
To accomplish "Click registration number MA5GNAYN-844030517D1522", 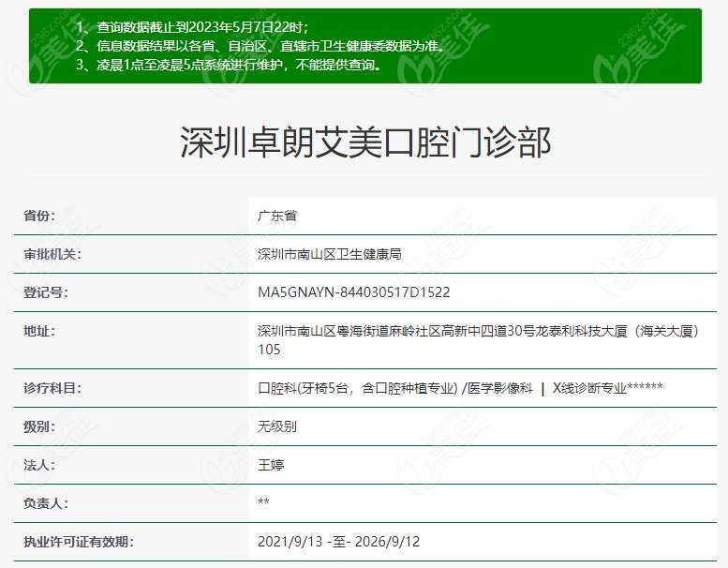I will tap(353, 291).
